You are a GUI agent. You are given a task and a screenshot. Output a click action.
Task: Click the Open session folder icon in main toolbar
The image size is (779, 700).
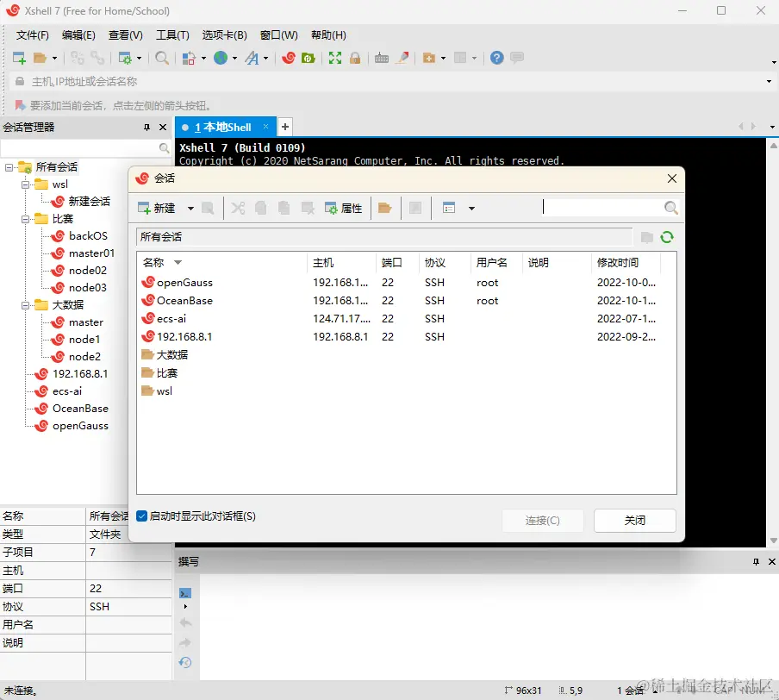coord(40,58)
